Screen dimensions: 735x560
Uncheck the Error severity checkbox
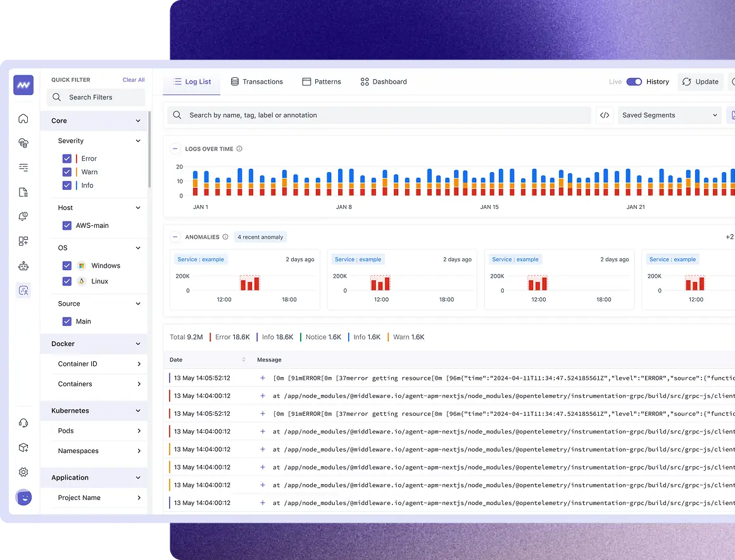[67, 159]
